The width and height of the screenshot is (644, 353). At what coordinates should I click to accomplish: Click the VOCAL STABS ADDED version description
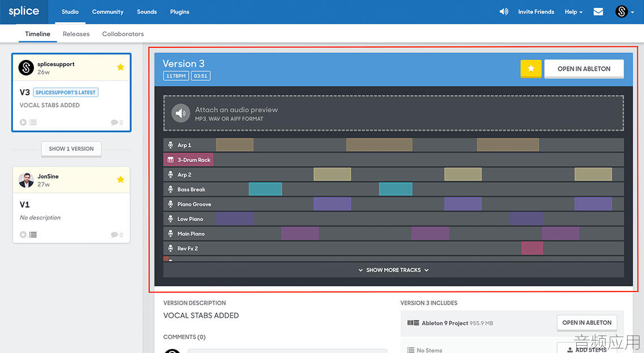click(201, 316)
